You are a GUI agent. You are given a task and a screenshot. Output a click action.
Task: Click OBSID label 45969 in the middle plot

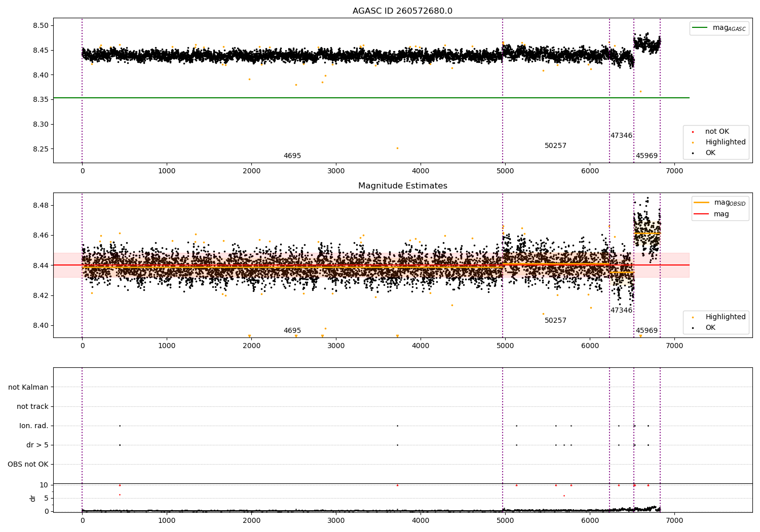point(647,331)
